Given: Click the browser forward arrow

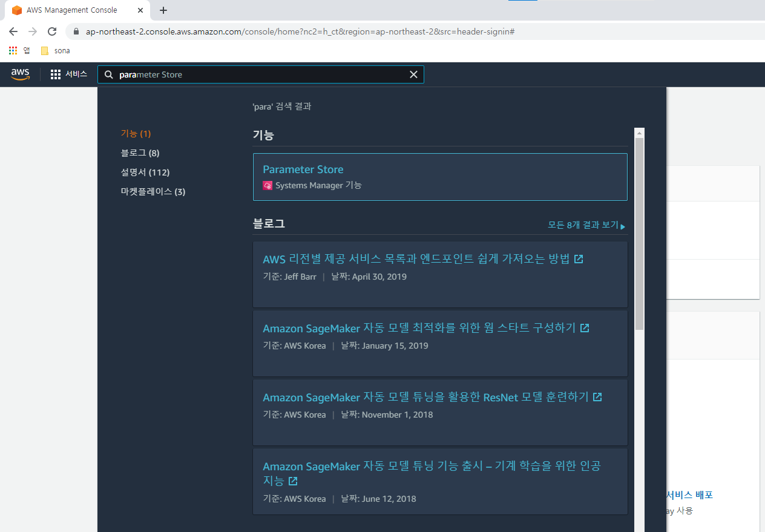Looking at the screenshot, I should click(x=33, y=31).
